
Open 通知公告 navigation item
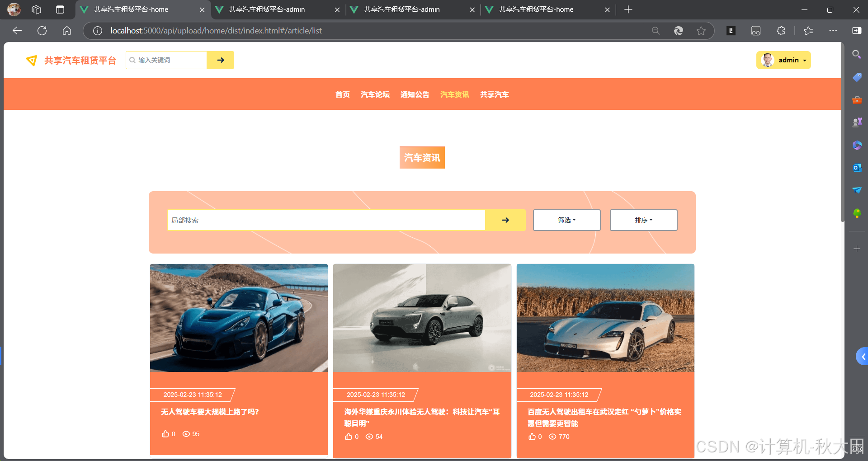pos(415,94)
